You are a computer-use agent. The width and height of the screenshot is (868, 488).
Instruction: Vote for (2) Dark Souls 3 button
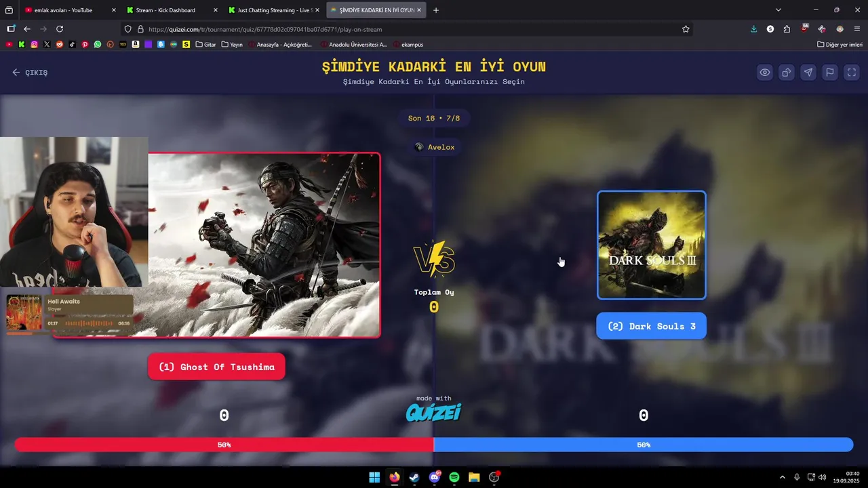[651, 326]
